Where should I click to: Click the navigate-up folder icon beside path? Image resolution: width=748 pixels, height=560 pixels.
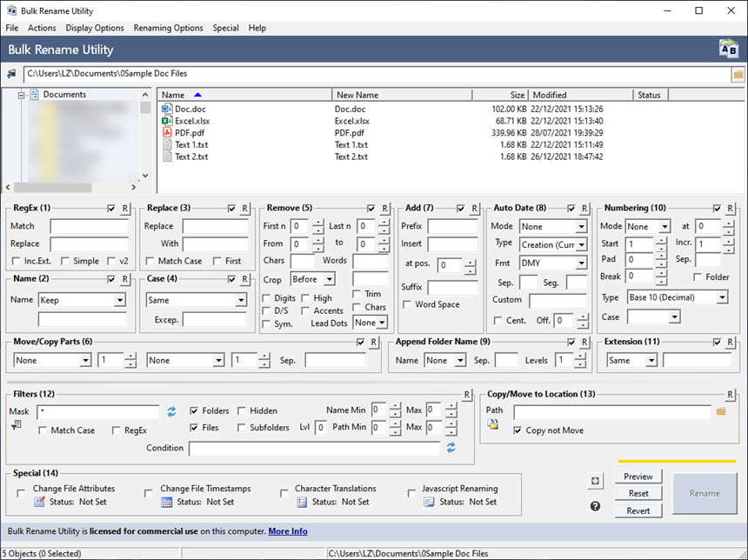pyautogui.click(x=11, y=74)
